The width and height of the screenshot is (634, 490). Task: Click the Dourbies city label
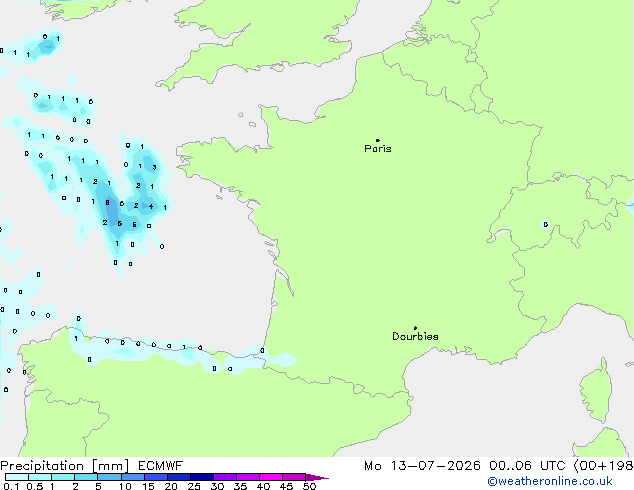(x=415, y=336)
